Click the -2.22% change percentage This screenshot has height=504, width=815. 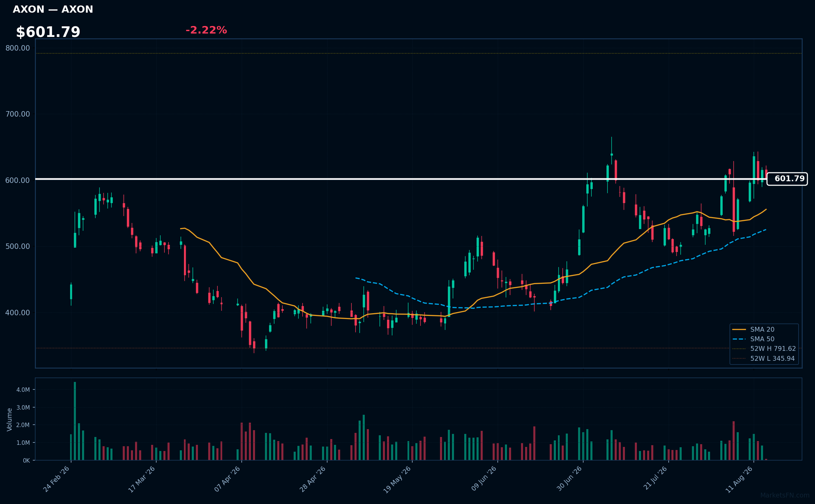pos(206,30)
